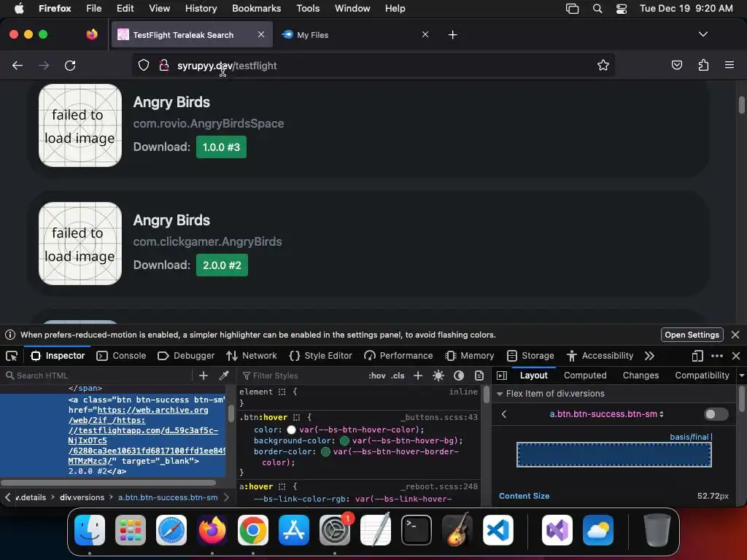Click the Open Settings button
The image size is (747, 560).
692,335
